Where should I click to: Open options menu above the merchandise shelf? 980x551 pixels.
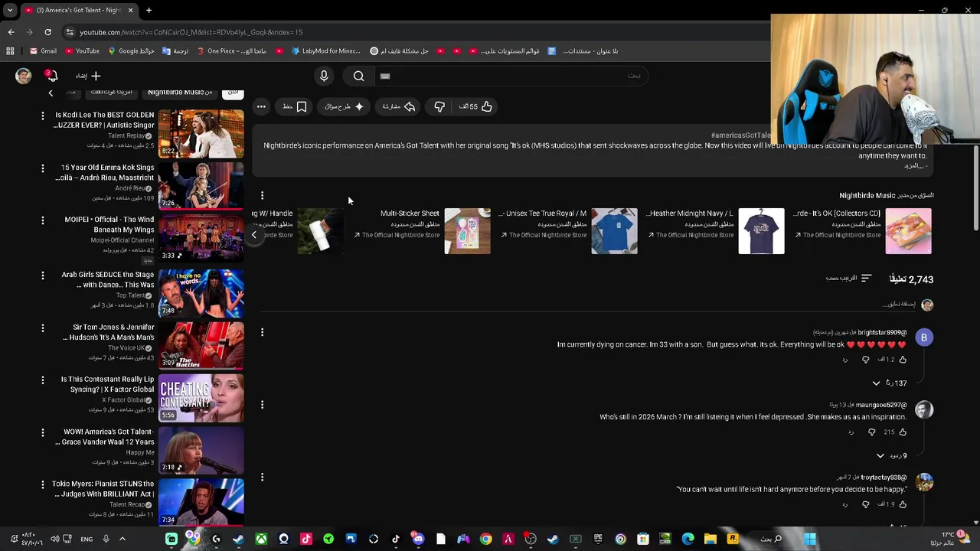pyautogui.click(x=262, y=196)
